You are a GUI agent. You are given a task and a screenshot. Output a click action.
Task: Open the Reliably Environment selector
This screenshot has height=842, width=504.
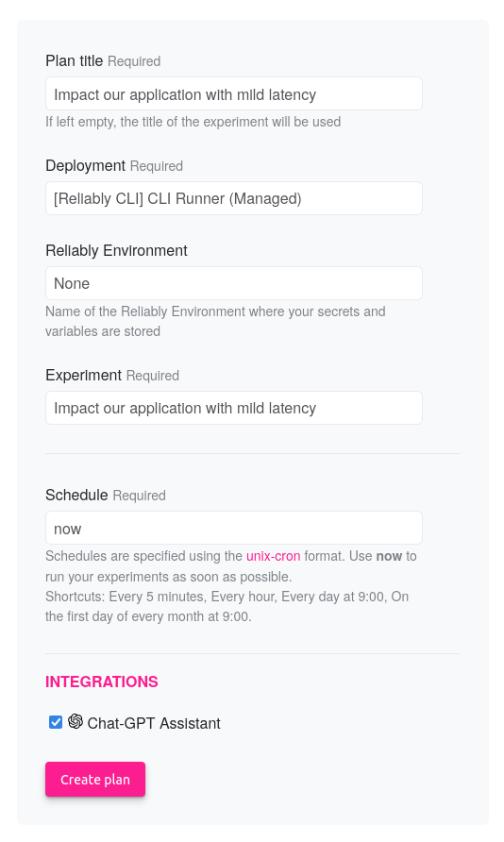pyautogui.click(x=234, y=283)
